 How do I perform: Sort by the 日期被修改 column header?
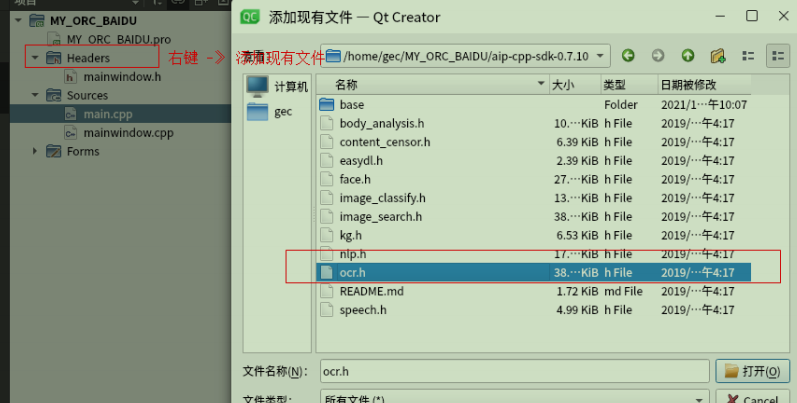click(x=704, y=84)
